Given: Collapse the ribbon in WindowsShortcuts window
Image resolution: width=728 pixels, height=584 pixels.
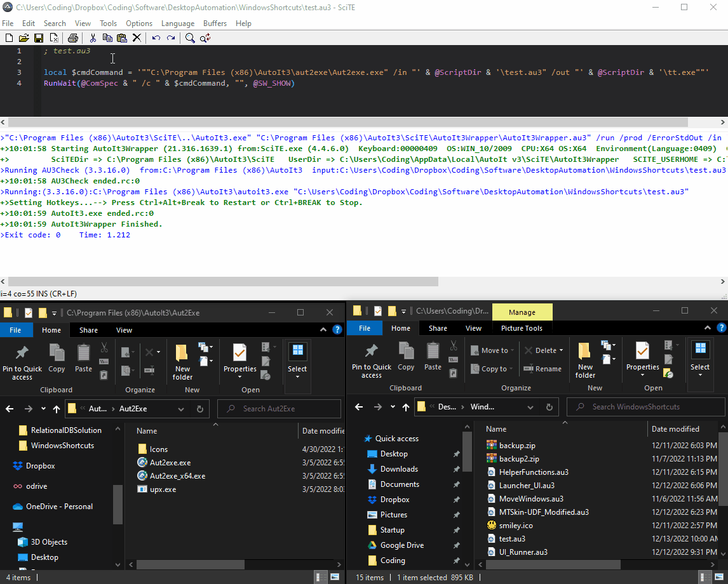Looking at the screenshot, I should (x=708, y=328).
